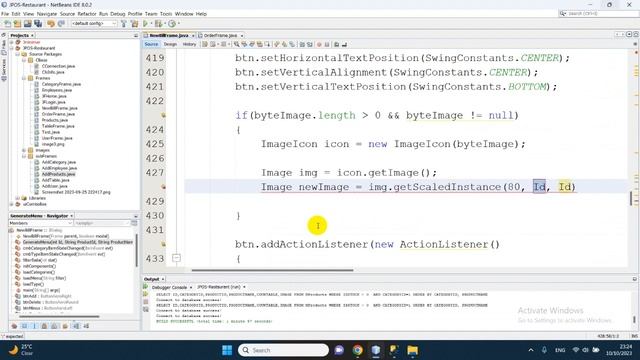Click the New File toolbar icon
This screenshot has height=360, width=640.
8,24
